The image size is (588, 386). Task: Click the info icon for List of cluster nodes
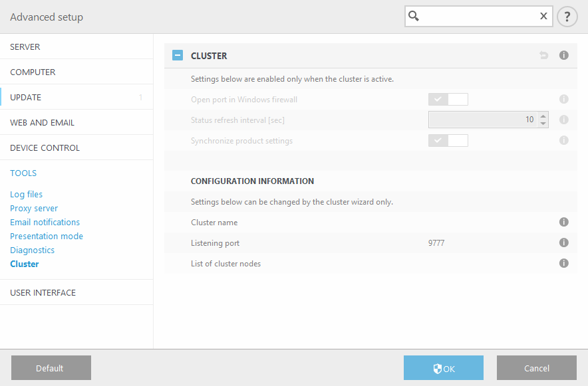pos(563,263)
